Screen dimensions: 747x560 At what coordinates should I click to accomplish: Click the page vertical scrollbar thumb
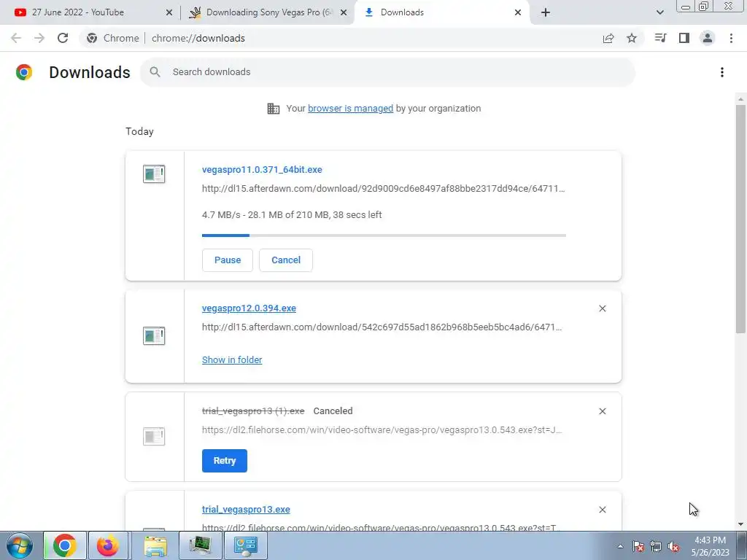(x=740, y=219)
